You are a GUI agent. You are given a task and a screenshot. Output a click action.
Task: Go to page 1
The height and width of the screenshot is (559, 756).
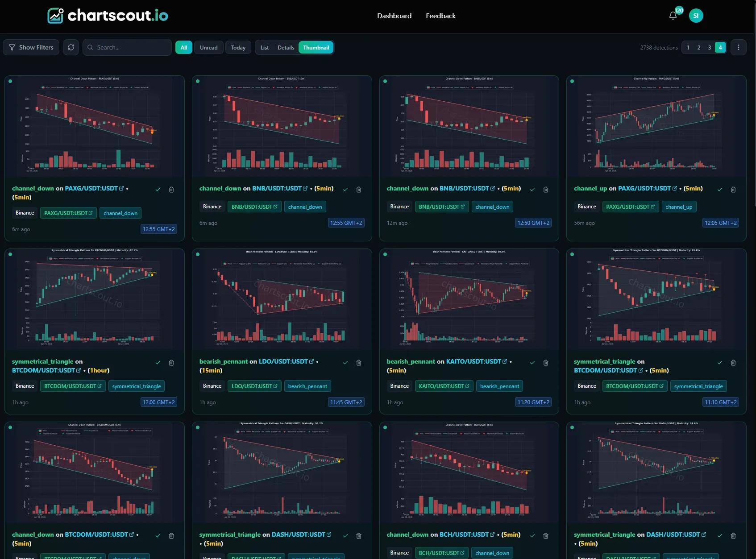pyautogui.click(x=688, y=48)
